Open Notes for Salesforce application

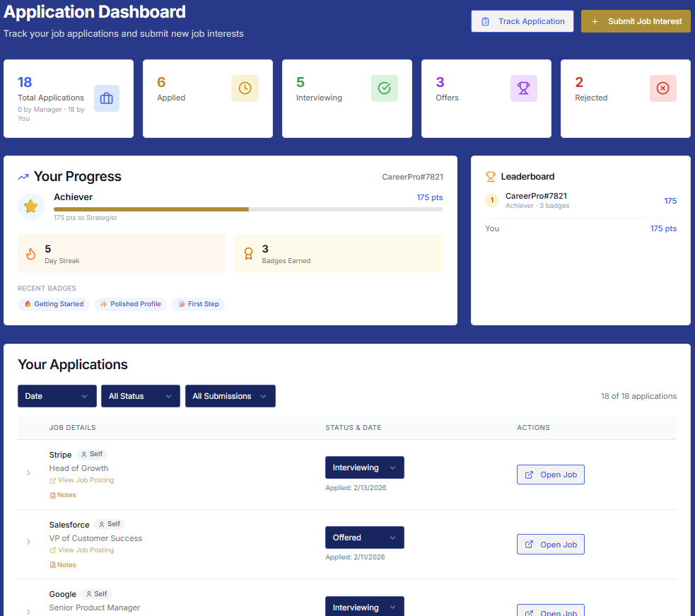pyautogui.click(x=63, y=565)
